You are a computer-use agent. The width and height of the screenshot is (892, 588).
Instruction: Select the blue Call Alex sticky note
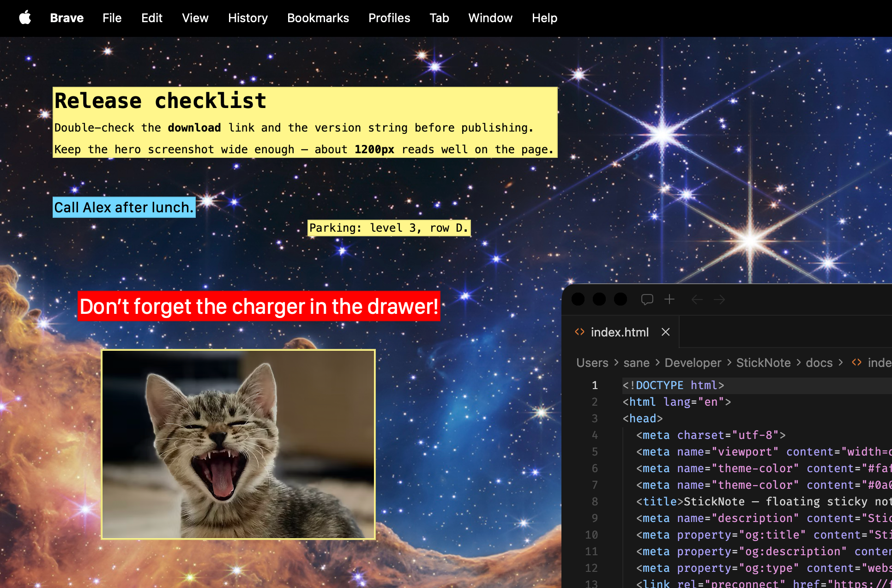[x=124, y=207]
